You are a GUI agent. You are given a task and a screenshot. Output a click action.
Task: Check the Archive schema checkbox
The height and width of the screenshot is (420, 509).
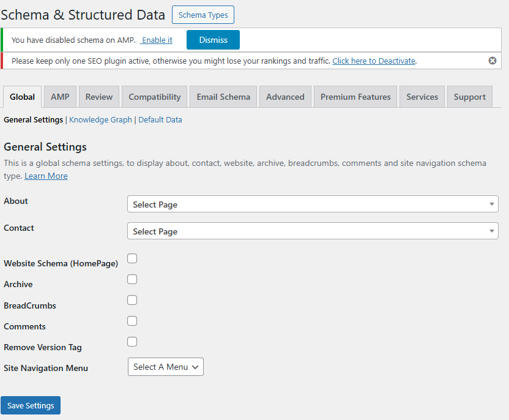tap(132, 279)
